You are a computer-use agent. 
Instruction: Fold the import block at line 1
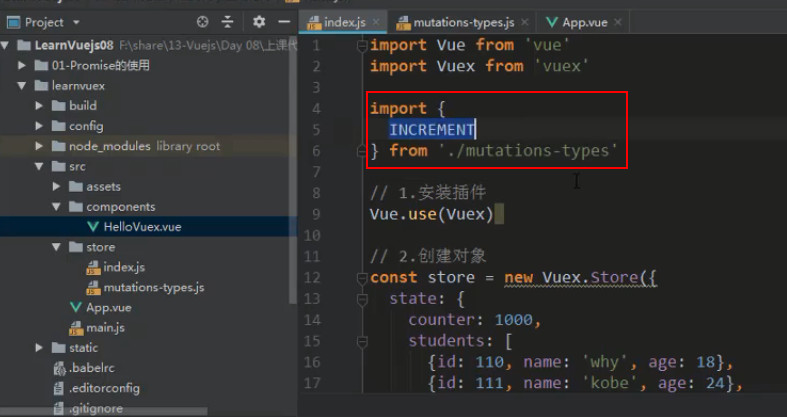362,46
